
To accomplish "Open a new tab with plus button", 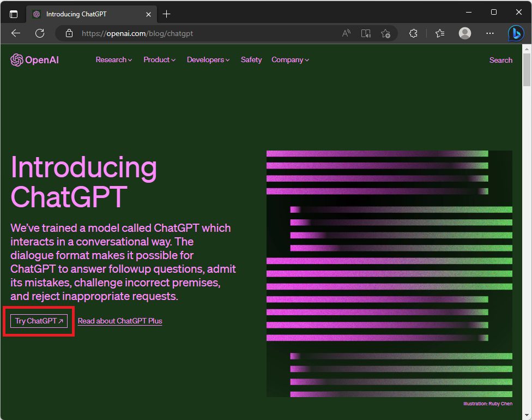I will (x=167, y=14).
